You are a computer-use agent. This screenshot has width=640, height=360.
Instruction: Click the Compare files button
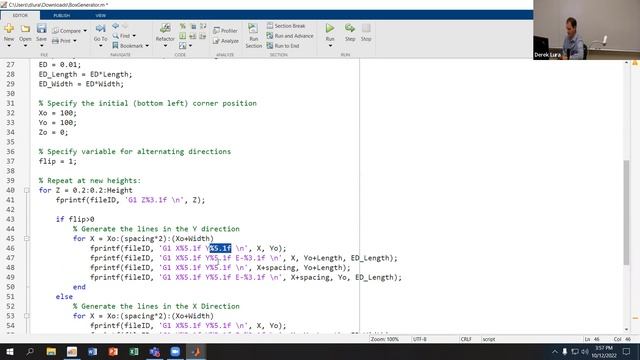[x=67, y=31]
